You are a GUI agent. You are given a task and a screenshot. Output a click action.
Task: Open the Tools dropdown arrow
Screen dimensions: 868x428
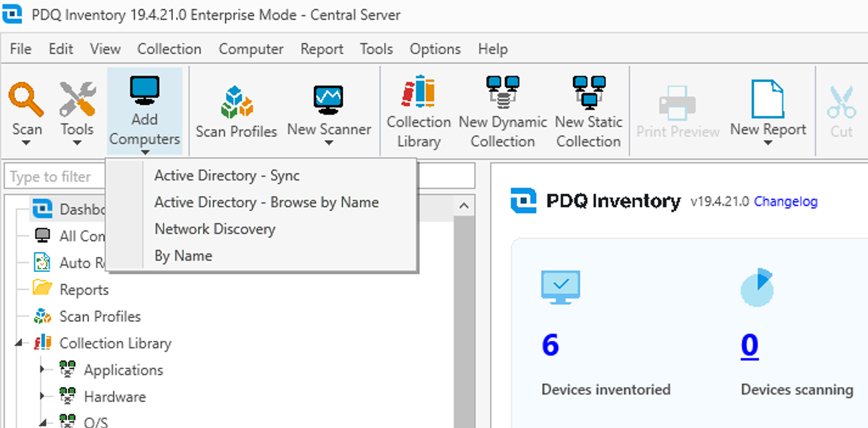[77, 143]
